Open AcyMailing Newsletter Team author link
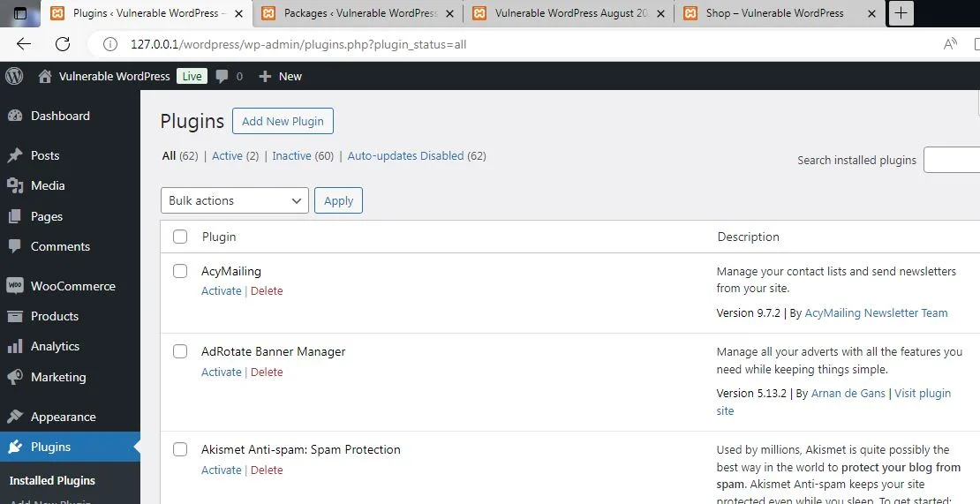Screen dimensions: 980x504 point(876,312)
